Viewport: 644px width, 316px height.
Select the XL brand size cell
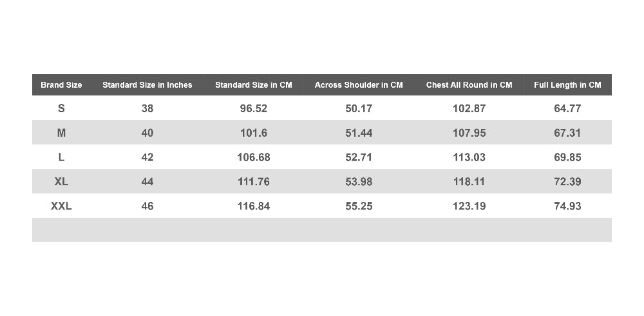(61, 181)
